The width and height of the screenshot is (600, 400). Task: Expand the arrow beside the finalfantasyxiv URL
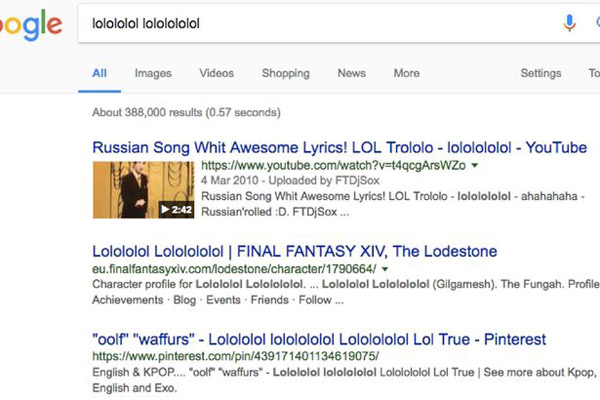pyautogui.click(x=385, y=269)
